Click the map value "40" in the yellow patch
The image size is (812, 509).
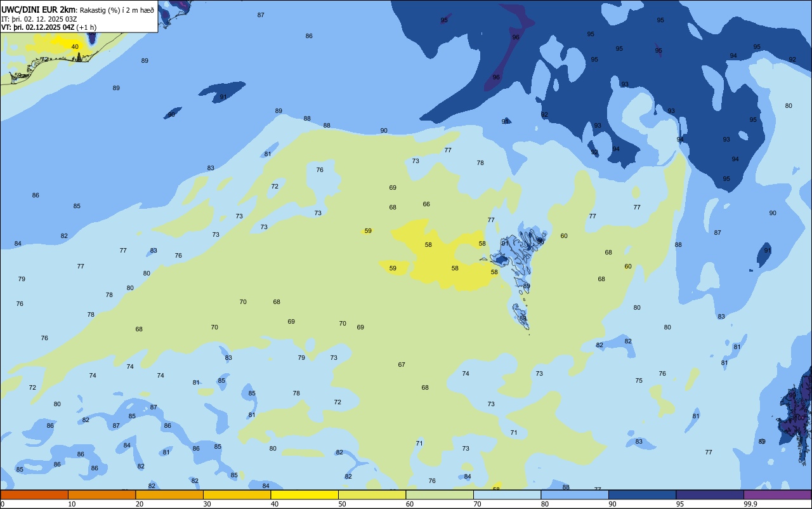75,47
